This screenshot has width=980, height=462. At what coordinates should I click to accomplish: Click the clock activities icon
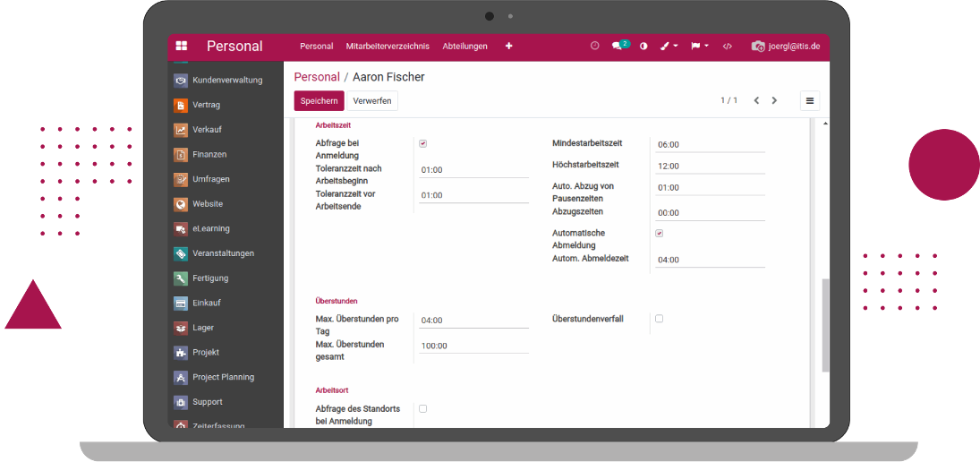click(x=595, y=46)
